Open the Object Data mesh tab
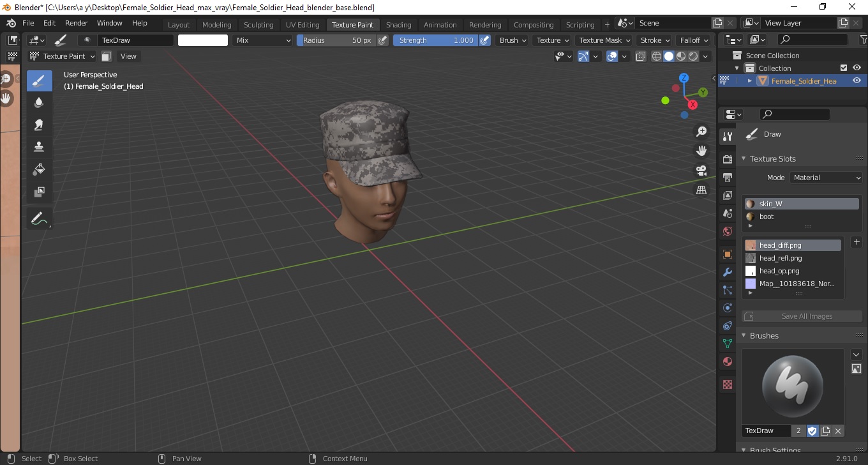Screen dimensions: 868x465 click(727, 344)
